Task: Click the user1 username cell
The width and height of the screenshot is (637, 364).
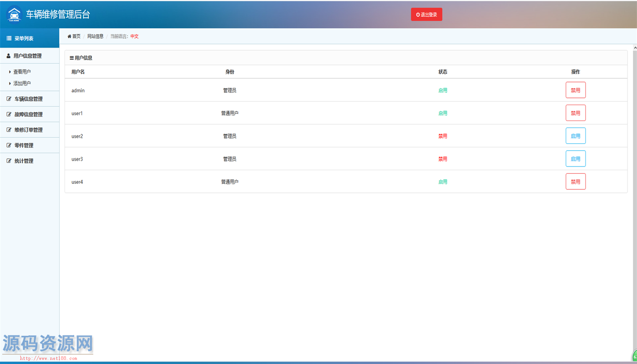Action: tap(77, 113)
